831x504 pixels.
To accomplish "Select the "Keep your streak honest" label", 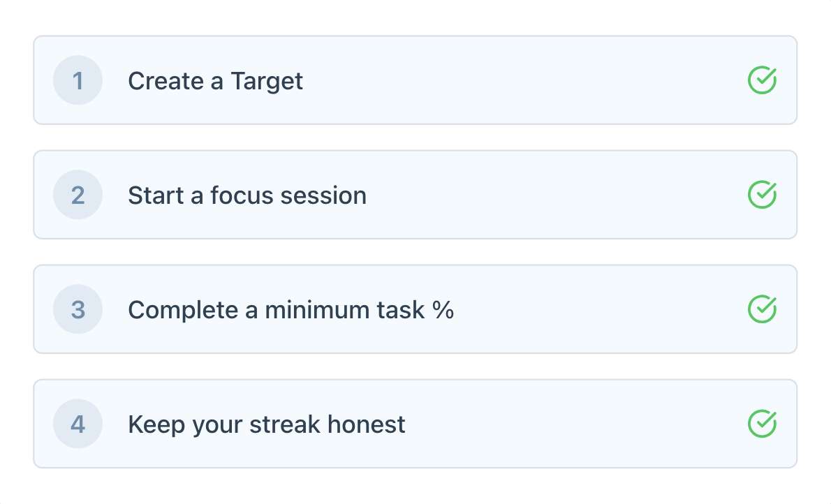I will pyautogui.click(x=266, y=424).
